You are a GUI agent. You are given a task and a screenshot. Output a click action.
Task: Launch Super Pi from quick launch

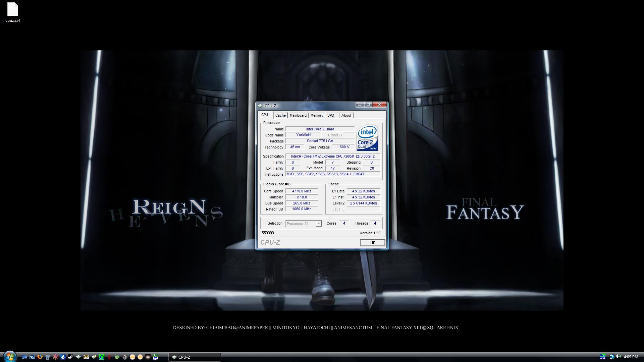coord(156,357)
